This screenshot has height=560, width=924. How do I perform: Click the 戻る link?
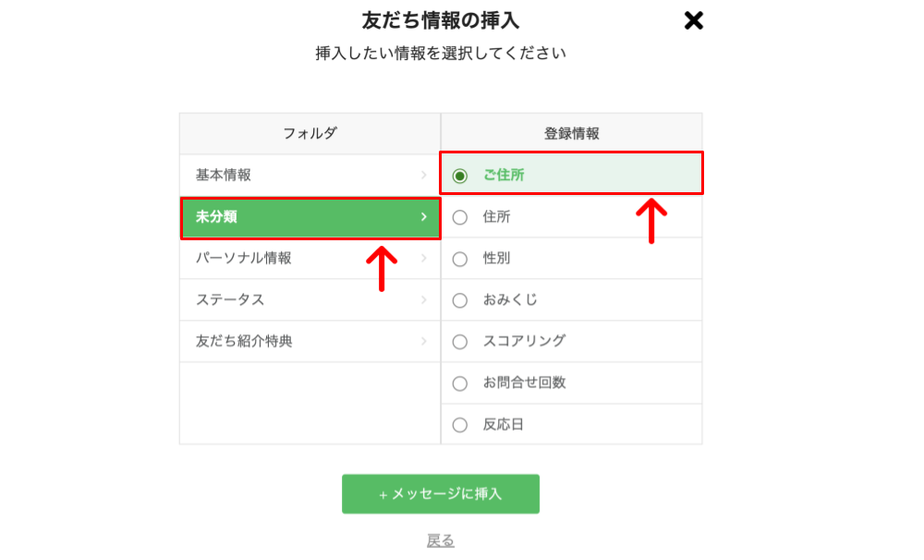coord(441,540)
